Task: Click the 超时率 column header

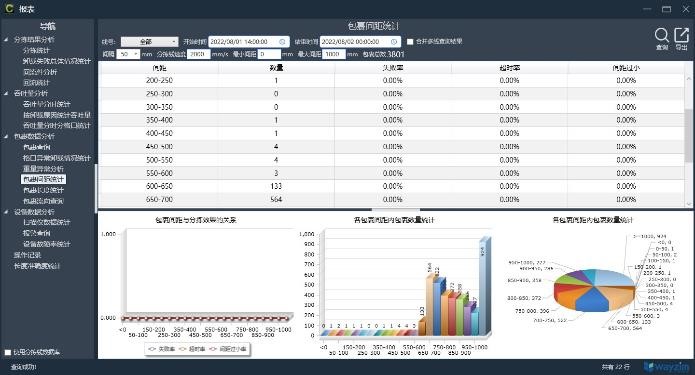Action: click(x=509, y=68)
